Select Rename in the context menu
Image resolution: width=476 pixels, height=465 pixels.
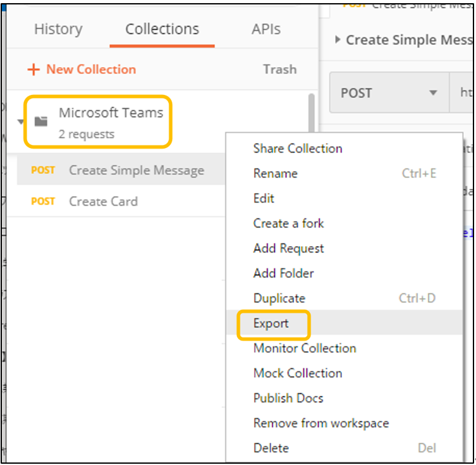coord(345,173)
